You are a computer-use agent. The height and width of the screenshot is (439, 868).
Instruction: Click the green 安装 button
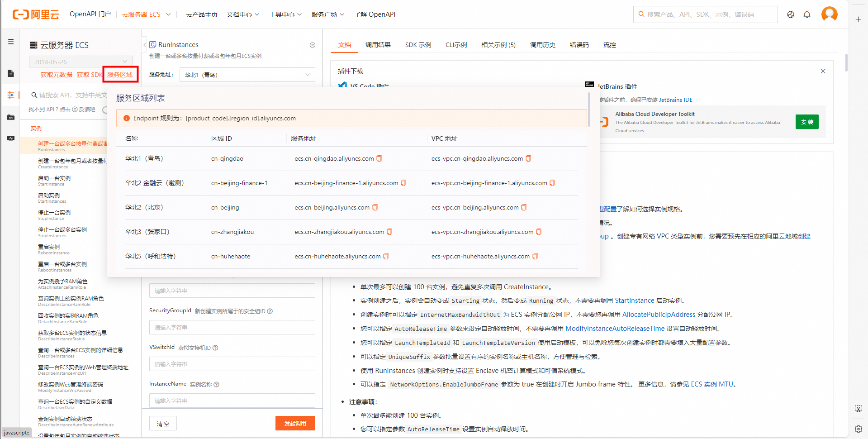click(807, 122)
